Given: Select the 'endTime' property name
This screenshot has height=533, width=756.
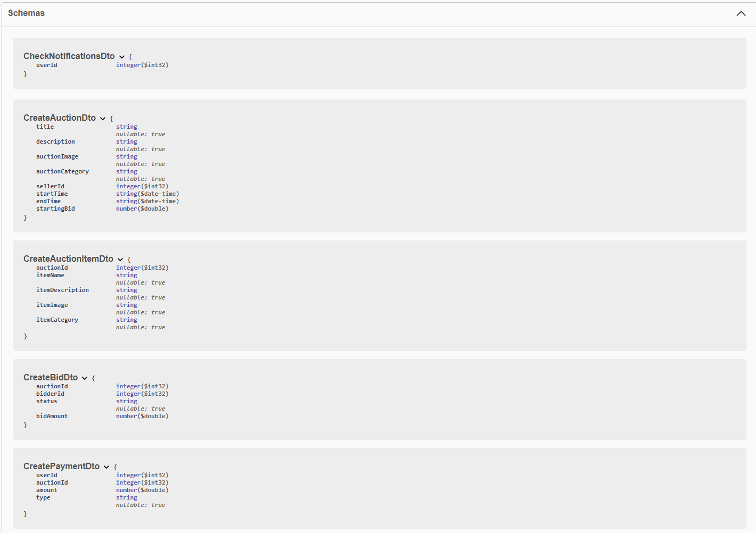Looking at the screenshot, I should [48, 201].
